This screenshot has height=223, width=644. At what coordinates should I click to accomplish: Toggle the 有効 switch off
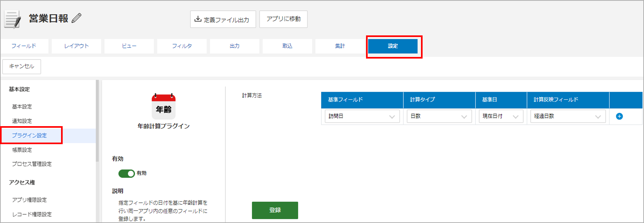tap(126, 173)
